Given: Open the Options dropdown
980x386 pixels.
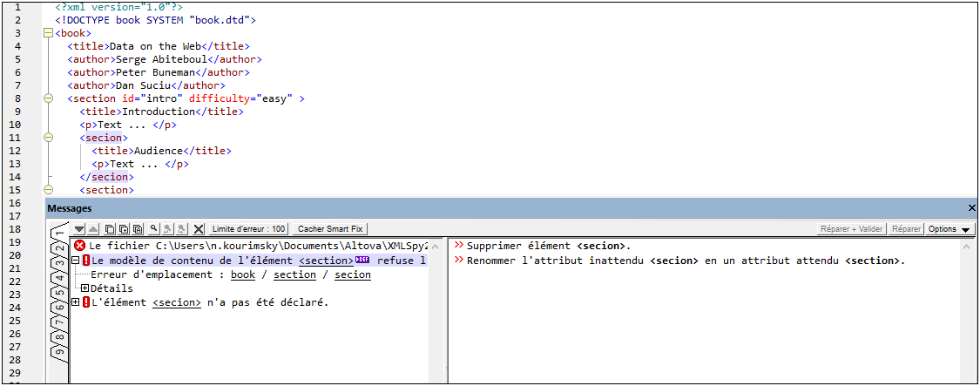Looking at the screenshot, I should (950, 229).
